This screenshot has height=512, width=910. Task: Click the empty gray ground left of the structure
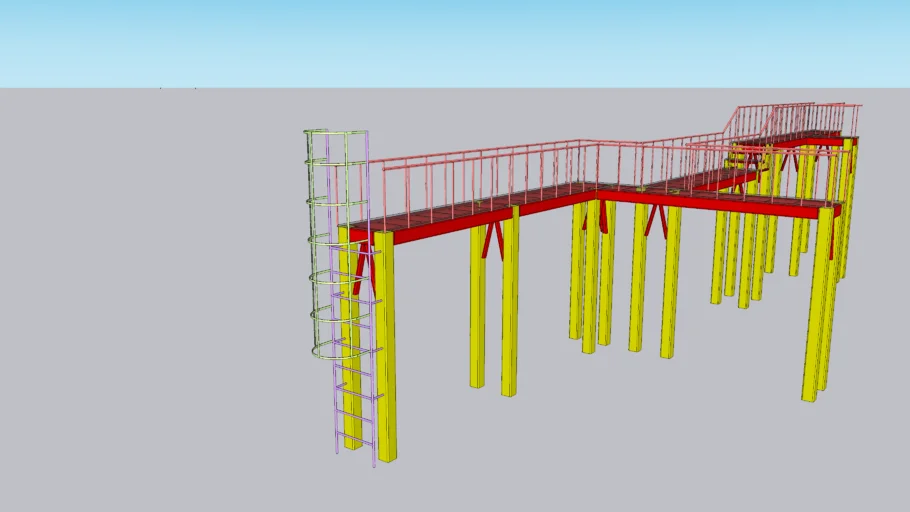(150, 300)
